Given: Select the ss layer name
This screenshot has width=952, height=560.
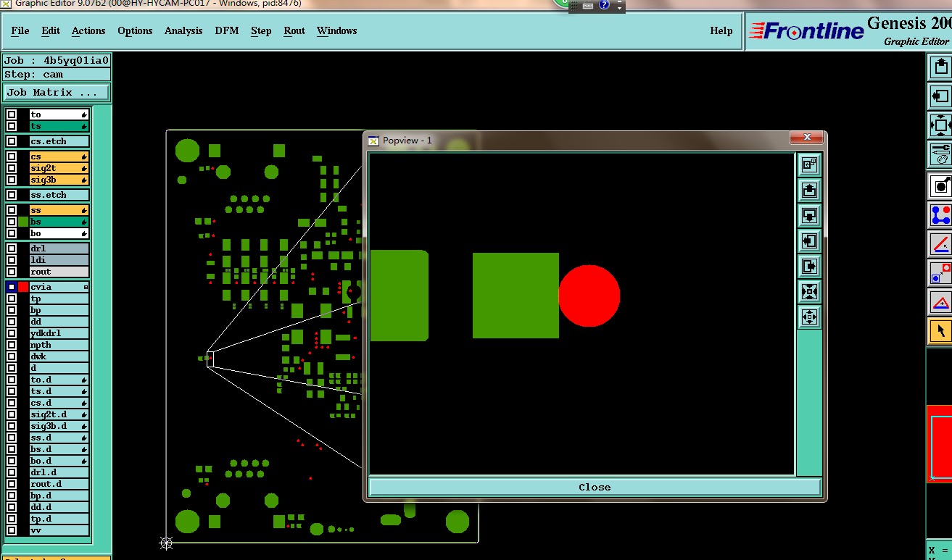Looking at the screenshot, I should click(59, 210).
